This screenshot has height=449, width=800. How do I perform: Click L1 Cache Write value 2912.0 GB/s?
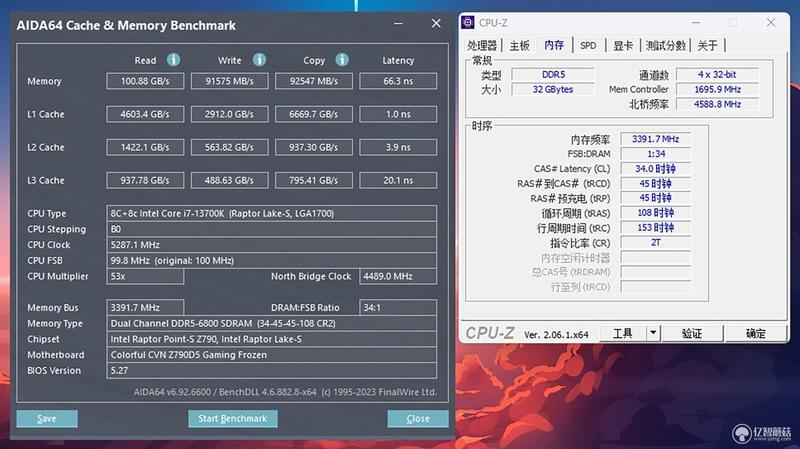click(230, 114)
